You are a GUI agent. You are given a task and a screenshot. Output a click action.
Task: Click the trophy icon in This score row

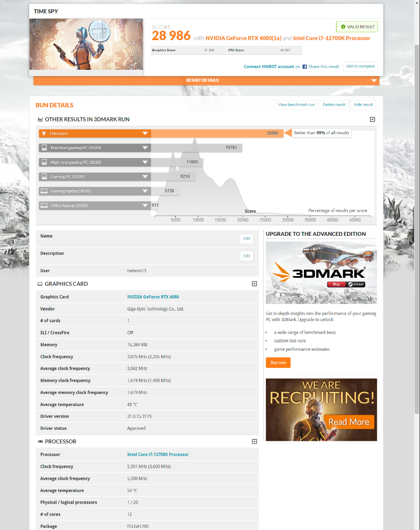click(x=44, y=133)
